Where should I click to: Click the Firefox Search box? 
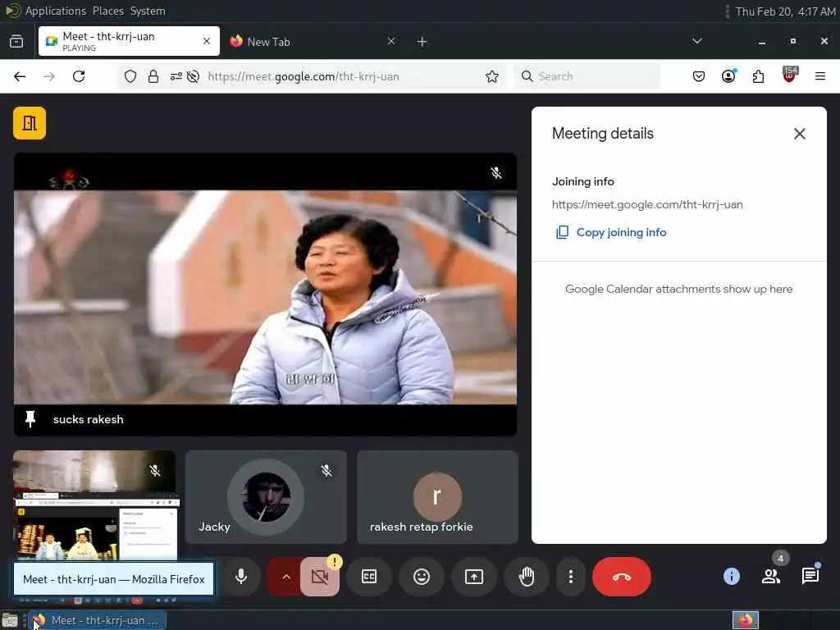[587, 76]
